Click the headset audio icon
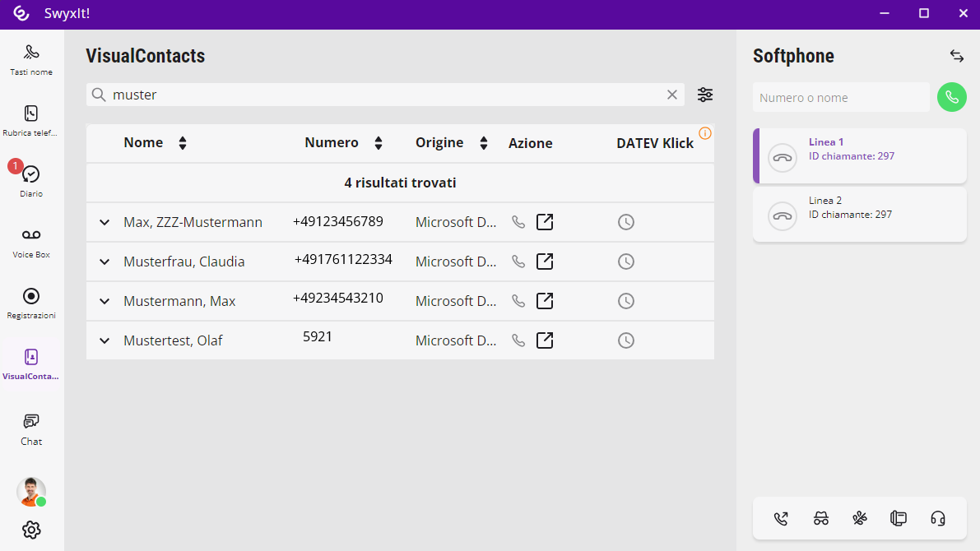 tap(938, 518)
